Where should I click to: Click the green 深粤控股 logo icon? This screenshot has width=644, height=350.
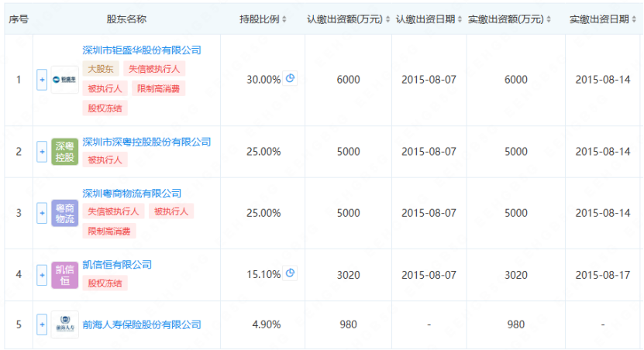click(64, 152)
